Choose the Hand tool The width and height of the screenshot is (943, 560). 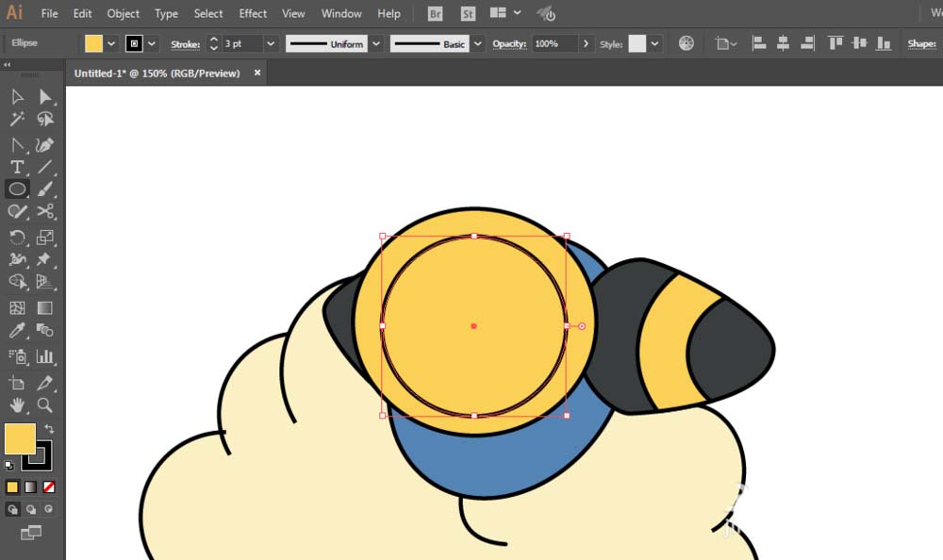click(17, 405)
